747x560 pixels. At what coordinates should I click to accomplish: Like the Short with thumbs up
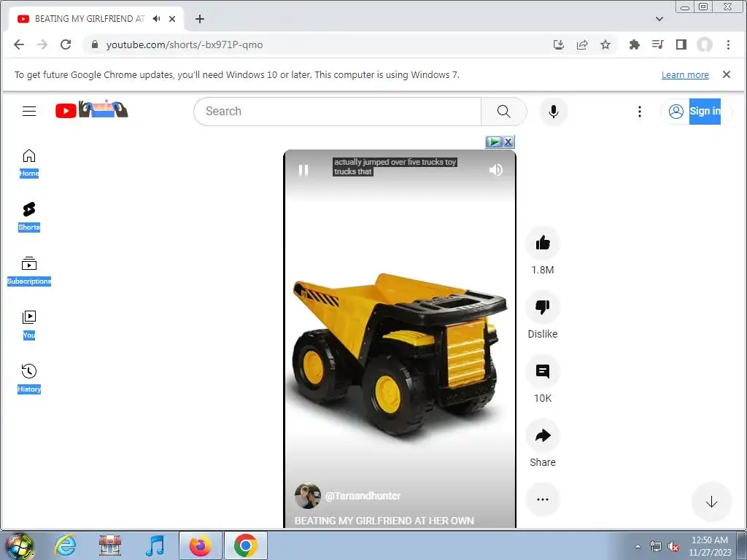(x=543, y=244)
